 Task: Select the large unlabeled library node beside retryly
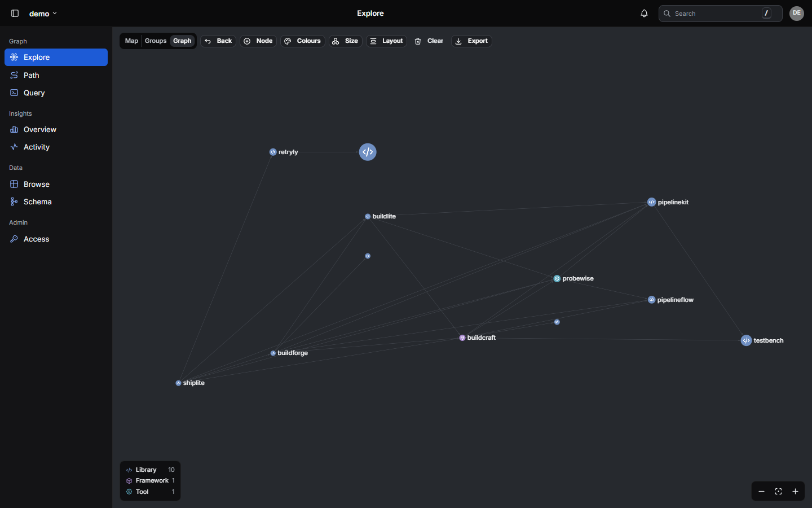(x=368, y=152)
